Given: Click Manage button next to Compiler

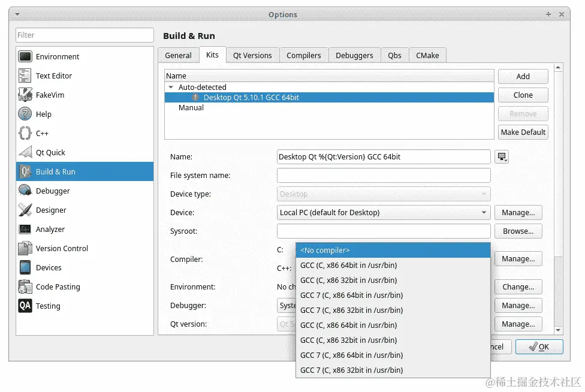Looking at the screenshot, I should pos(518,259).
